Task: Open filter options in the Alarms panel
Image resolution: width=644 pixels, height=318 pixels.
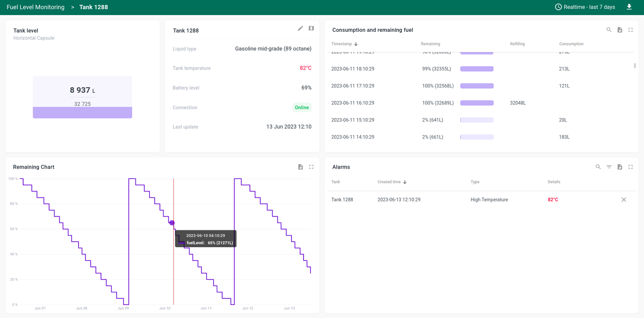Action: [x=609, y=167]
